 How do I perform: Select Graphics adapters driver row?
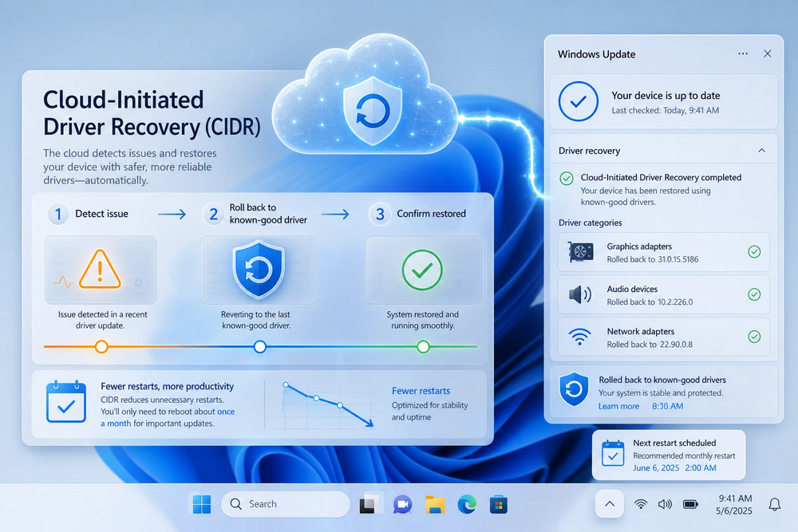point(664,252)
